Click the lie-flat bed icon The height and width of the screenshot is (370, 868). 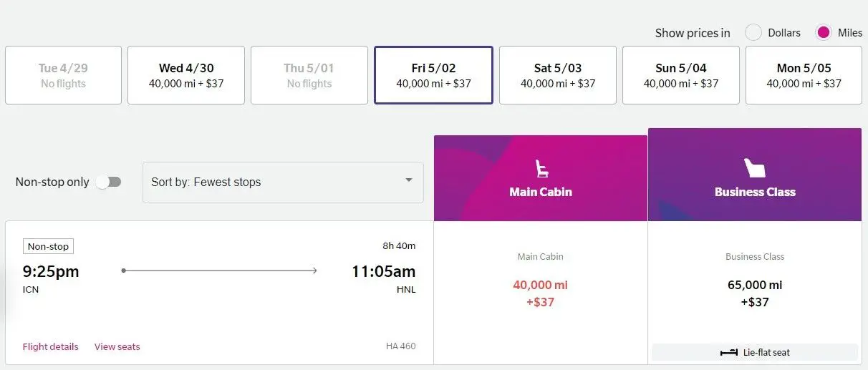[x=730, y=352]
